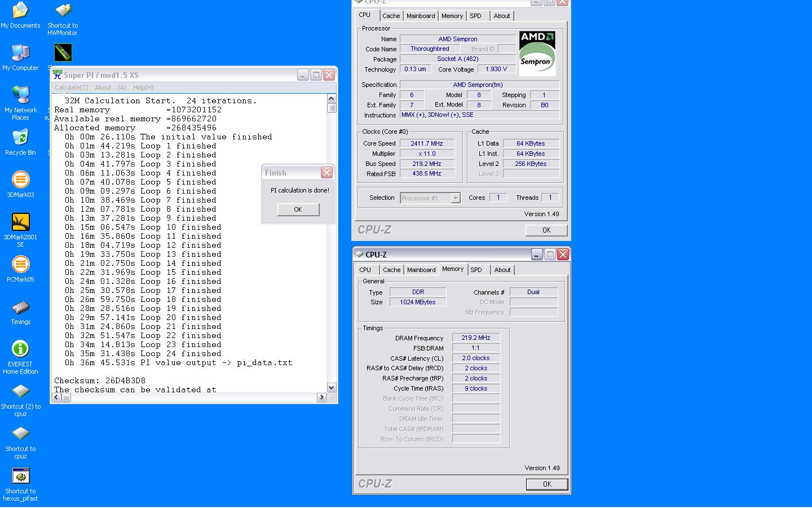
Task: Switch to Mainboard tab in lower CPU-Z
Action: 421,270
